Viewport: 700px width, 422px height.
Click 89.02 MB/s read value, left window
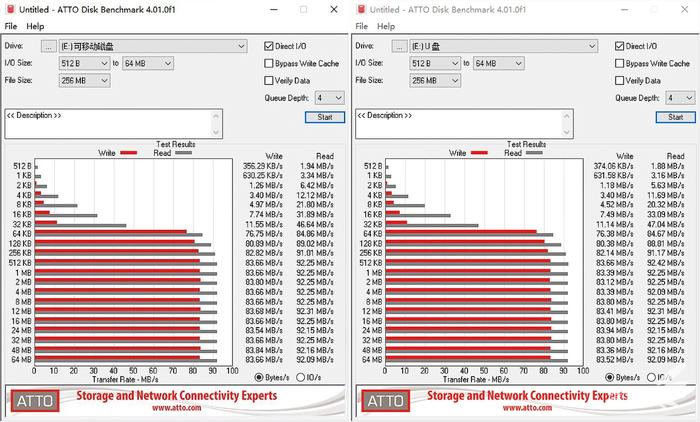[315, 244]
